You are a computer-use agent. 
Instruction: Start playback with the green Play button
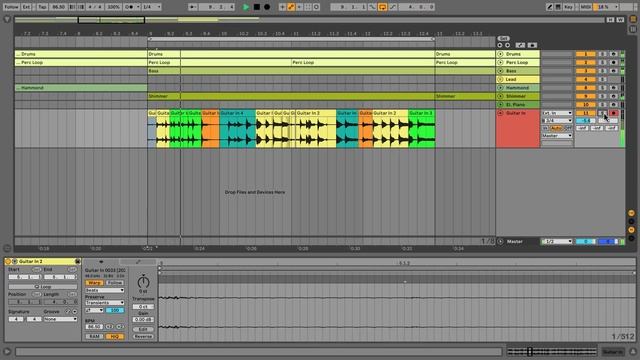click(x=246, y=7)
